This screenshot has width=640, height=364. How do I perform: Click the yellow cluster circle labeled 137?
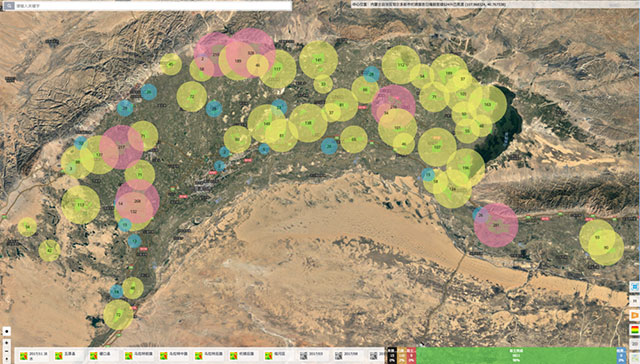98,155
